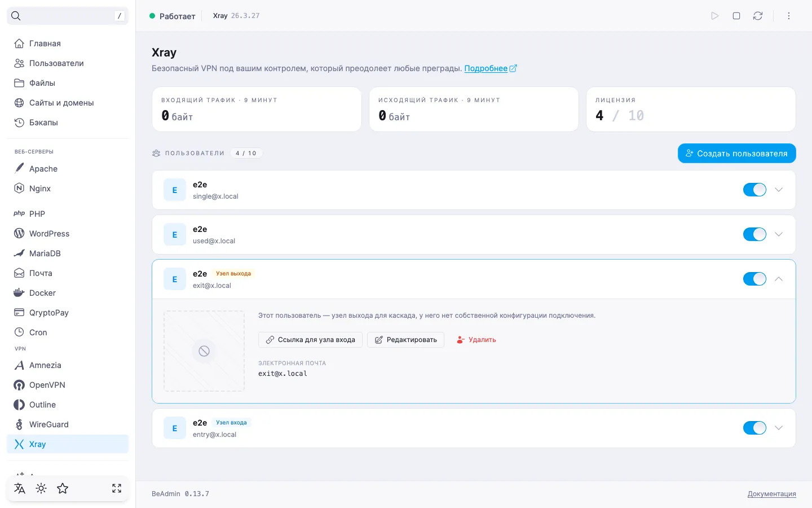Click the exit@x.local email value

[283, 374]
